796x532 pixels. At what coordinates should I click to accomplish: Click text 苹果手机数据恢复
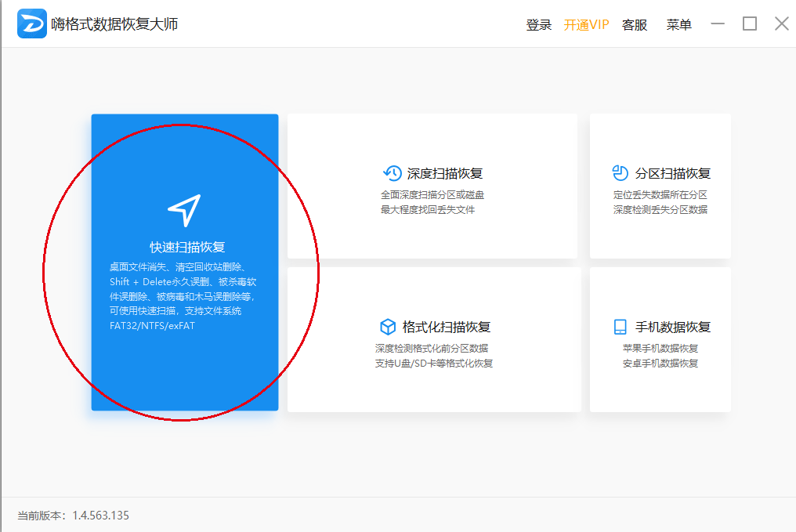coord(660,348)
